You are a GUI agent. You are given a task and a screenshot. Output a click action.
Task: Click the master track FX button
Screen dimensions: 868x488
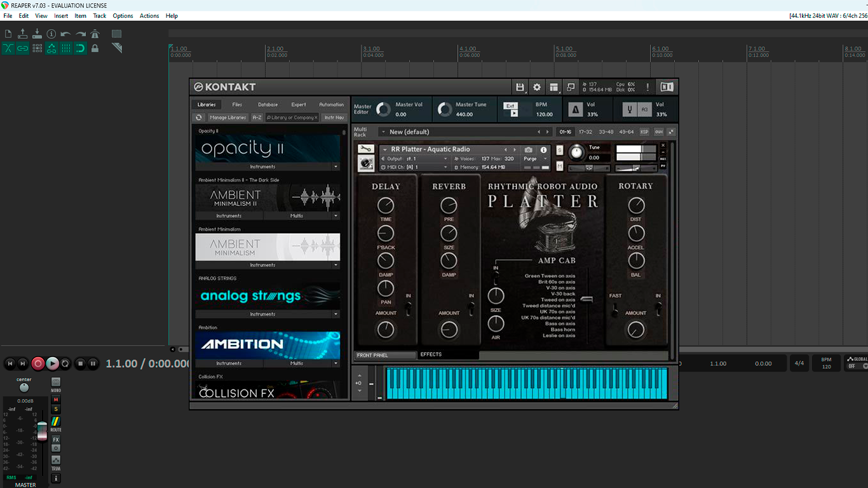click(56, 440)
